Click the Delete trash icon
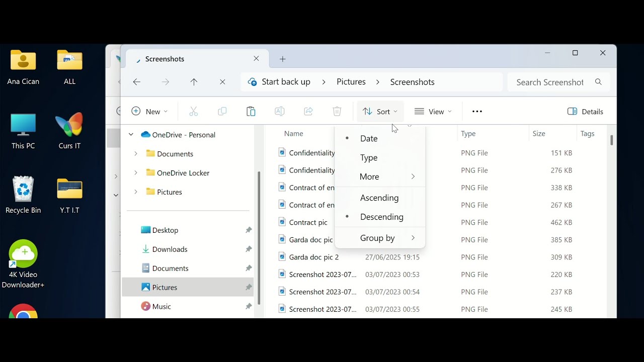The width and height of the screenshot is (644, 362). [337, 112]
